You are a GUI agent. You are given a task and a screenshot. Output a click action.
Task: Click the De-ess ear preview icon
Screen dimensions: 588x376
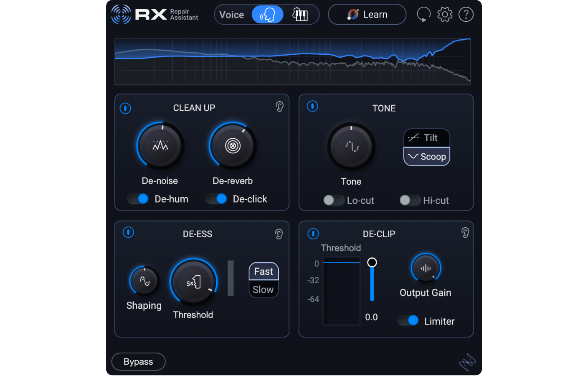pos(279,234)
